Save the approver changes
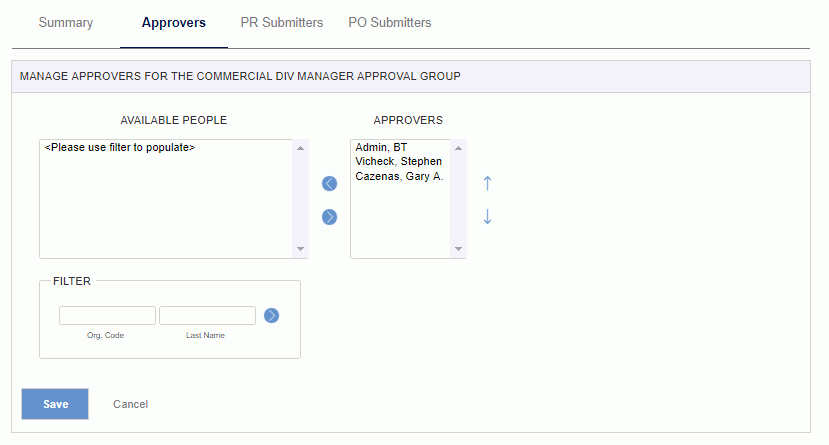This screenshot has width=829, height=445. 55,404
